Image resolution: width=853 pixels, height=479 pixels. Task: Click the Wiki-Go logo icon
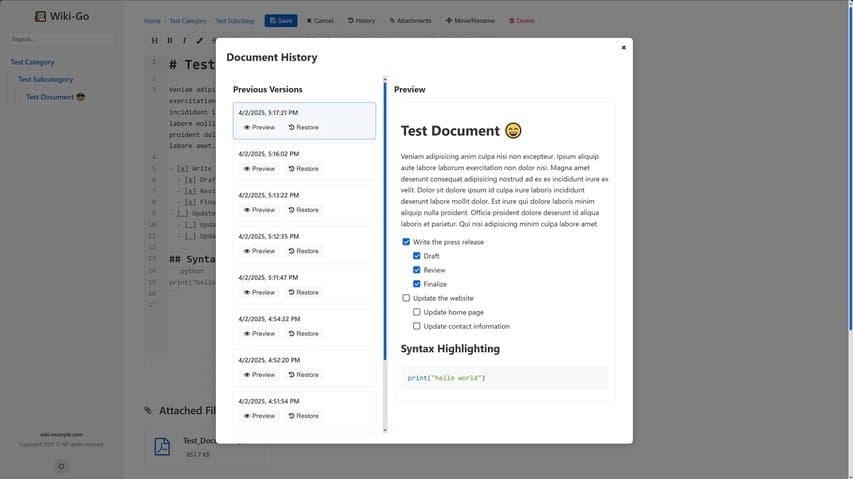pos(40,16)
